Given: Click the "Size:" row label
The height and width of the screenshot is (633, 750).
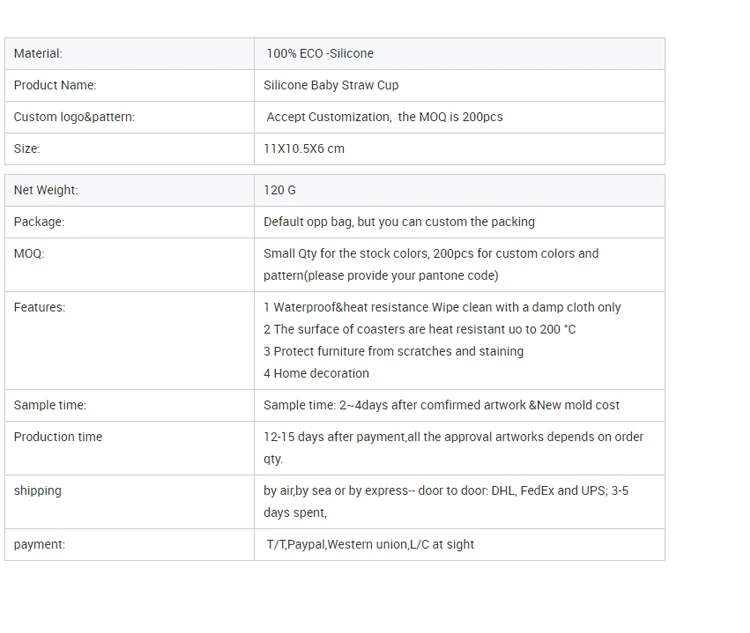Looking at the screenshot, I should click(27, 149).
